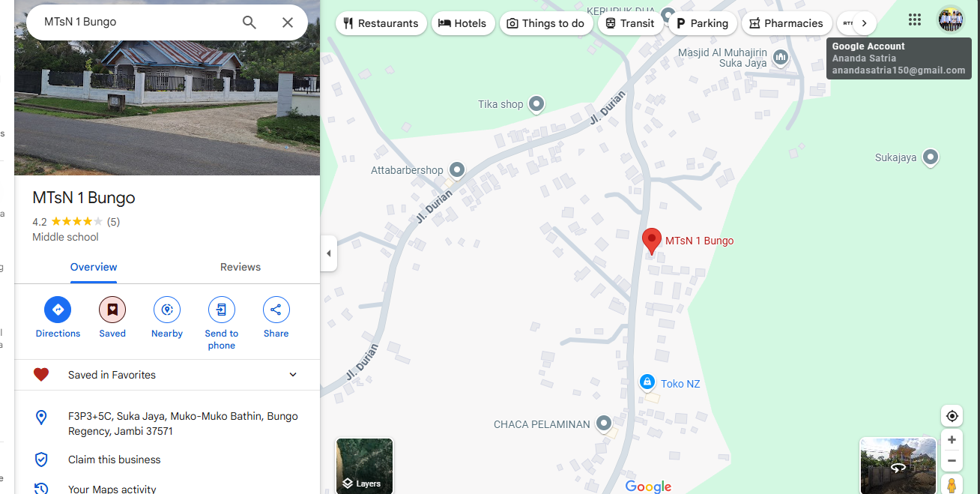Show more category chips arrow
The height and width of the screenshot is (494, 980).
(864, 23)
